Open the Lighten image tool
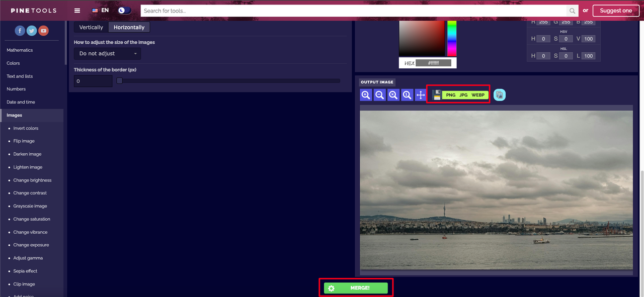 point(28,167)
